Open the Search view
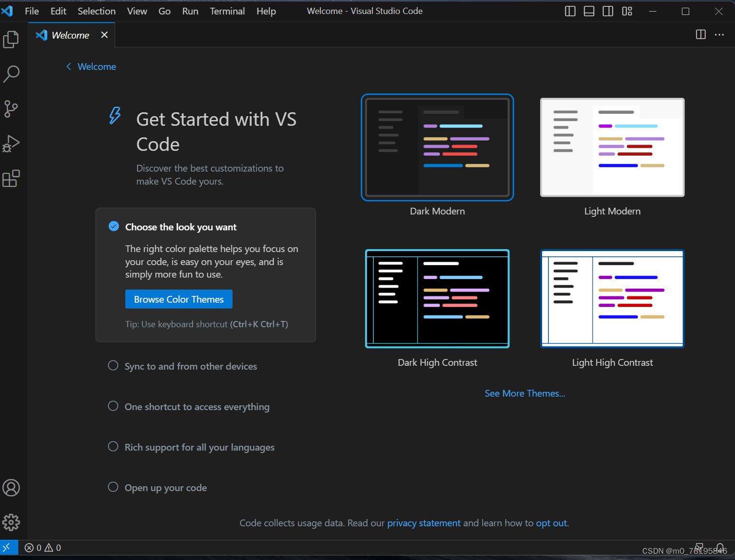 coord(11,74)
